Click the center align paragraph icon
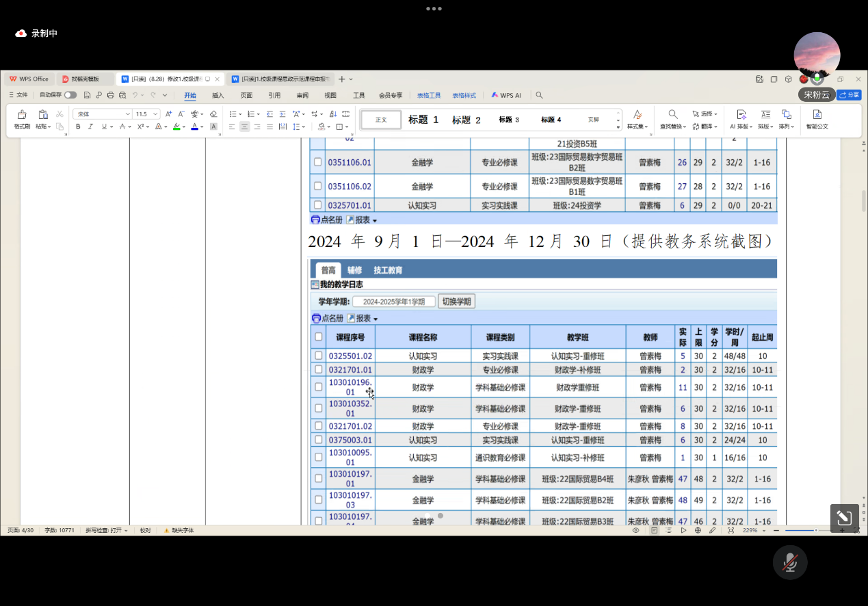The height and width of the screenshot is (606, 868). point(244,127)
